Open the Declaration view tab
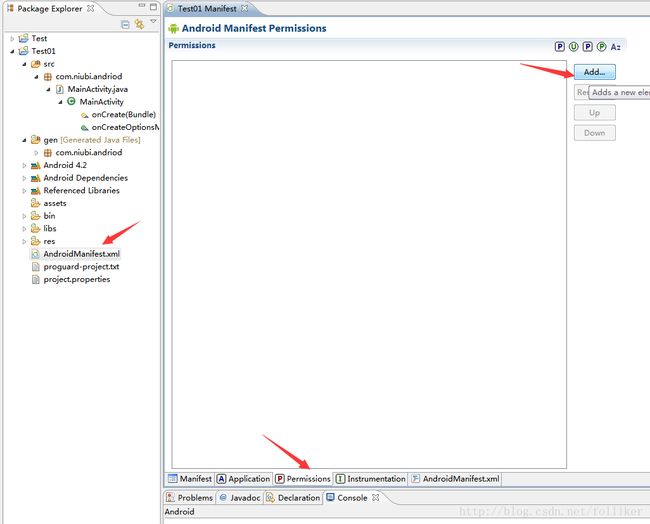 coord(293,498)
